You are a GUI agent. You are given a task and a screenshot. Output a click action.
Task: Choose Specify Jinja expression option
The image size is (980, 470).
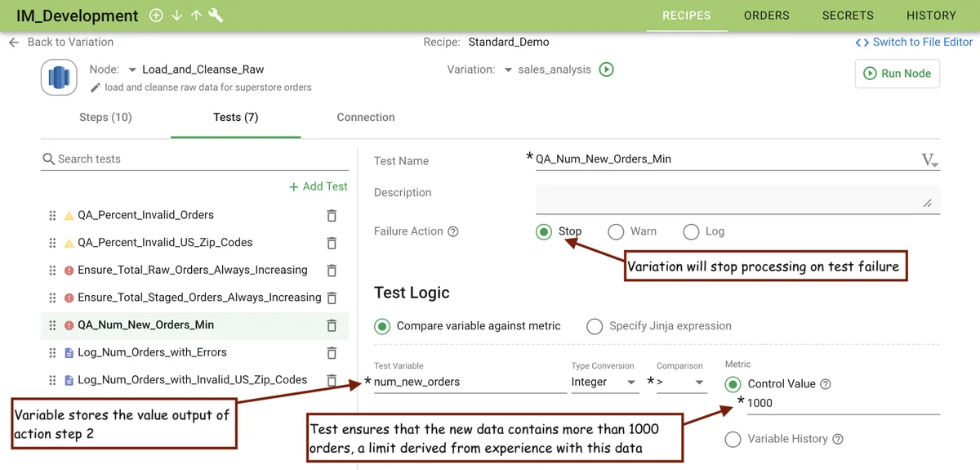[x=595, y=326]
